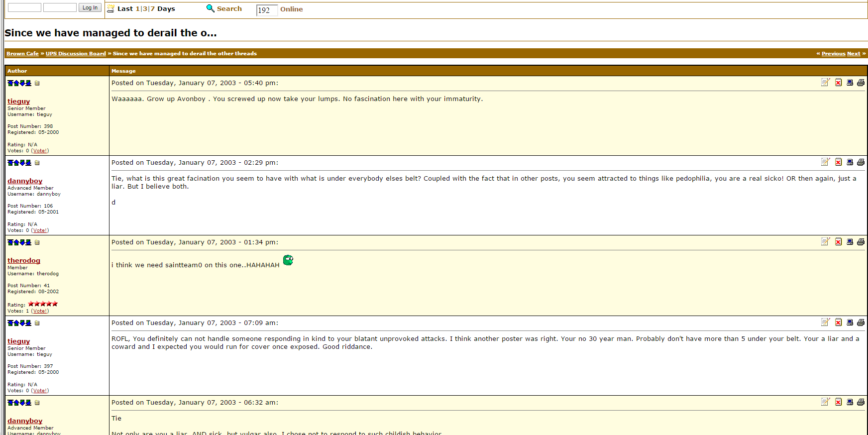The width and height of the screenshot is (868, 435).
Task: Delete tieguy's 07:09 am post
Action: (x=839, y=323)
